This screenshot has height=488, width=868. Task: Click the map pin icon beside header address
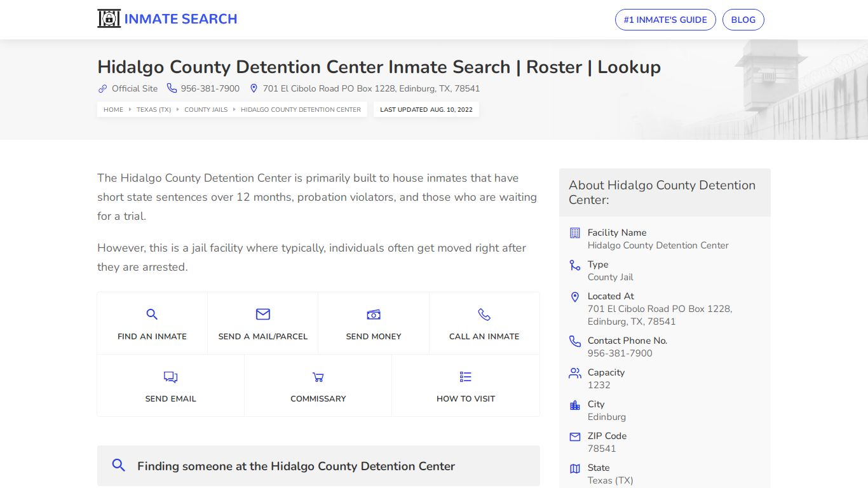pos(254,88)
